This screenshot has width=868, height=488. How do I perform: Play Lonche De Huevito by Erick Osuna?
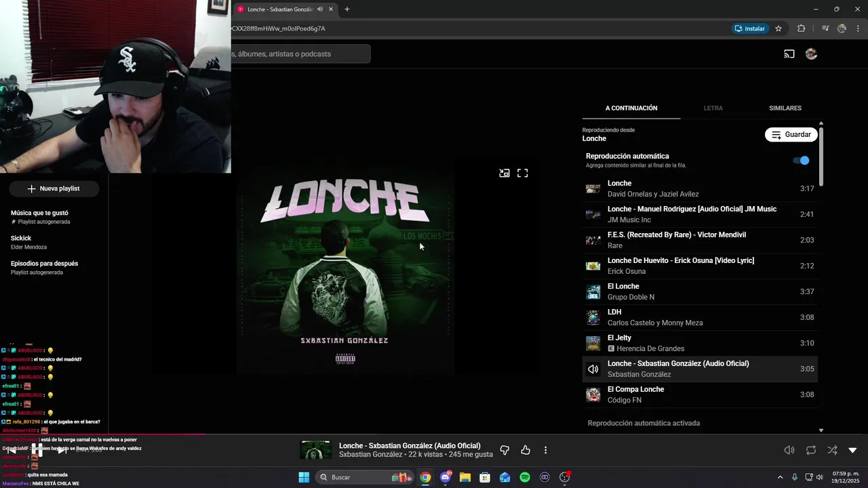click(700, 266)
